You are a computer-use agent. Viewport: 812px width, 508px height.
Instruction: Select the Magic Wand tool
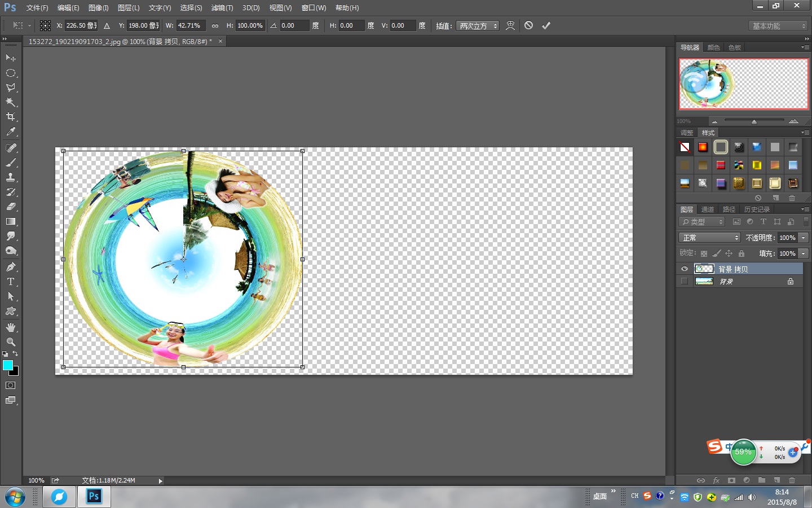11,102
